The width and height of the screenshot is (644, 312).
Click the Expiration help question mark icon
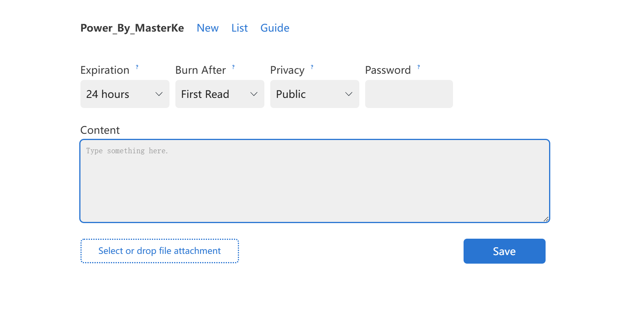click(x=137, y=67)
